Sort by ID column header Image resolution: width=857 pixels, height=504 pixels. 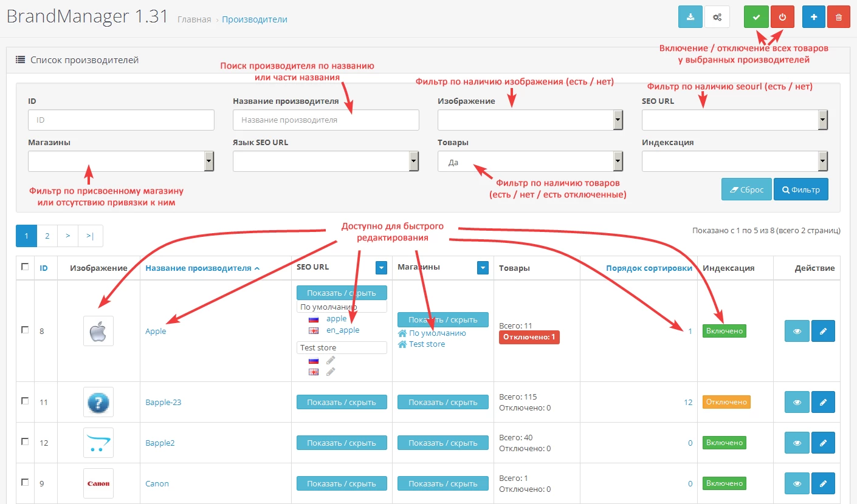click(44, 268)
